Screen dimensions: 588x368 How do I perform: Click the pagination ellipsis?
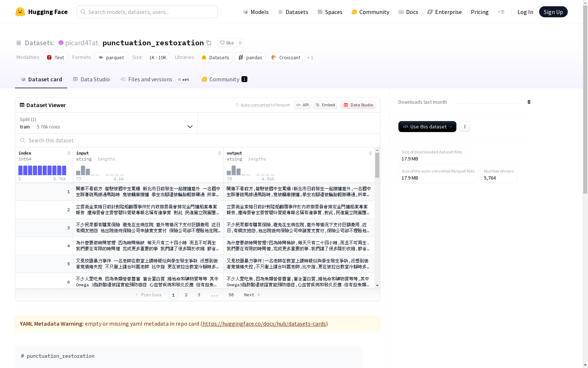215,295
